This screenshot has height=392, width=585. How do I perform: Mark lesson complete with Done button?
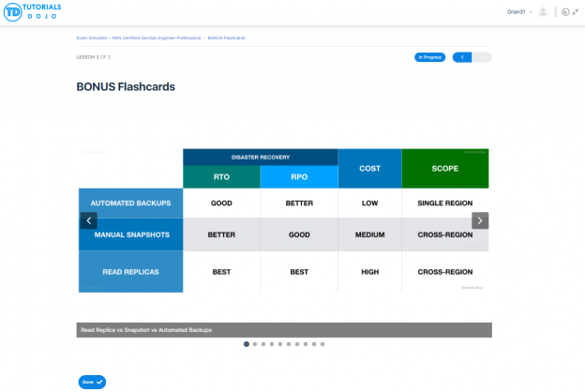(x=92, y=382)
